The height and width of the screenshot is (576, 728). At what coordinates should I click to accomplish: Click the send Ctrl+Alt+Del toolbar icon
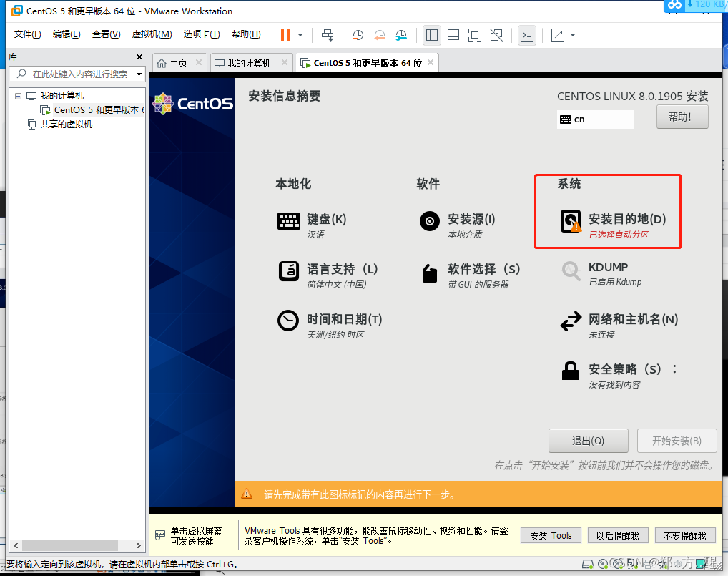(x=327, y=34)
